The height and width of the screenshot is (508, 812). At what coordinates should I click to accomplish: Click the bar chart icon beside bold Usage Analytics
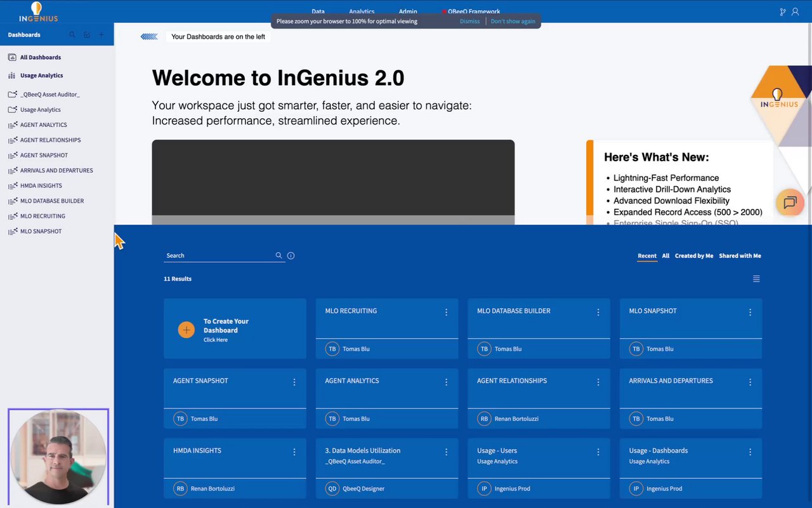click(x=12, y=75)
